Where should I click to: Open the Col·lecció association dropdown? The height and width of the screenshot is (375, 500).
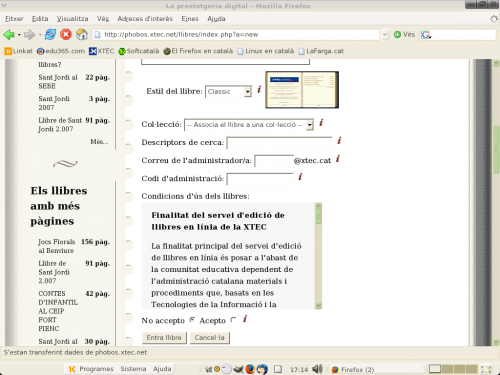[x=249, y=125]
